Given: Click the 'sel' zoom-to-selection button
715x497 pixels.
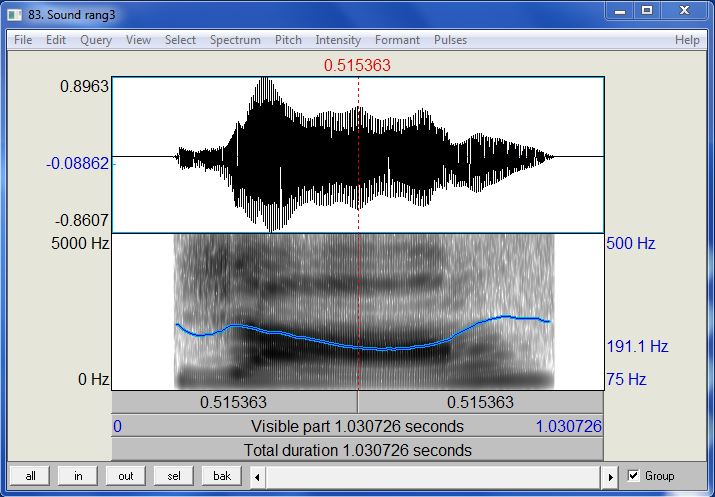Looking at the screenshot, I should (x=174, y=476).
